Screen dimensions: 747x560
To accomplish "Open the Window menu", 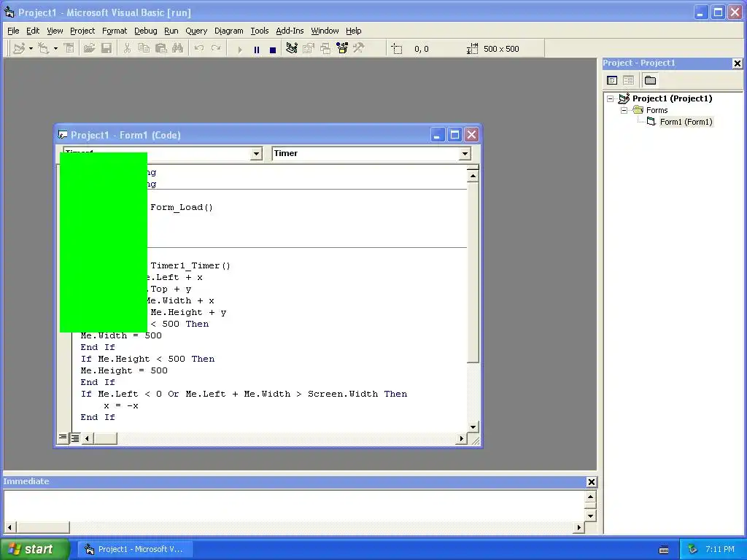I will tap(325, 31).
